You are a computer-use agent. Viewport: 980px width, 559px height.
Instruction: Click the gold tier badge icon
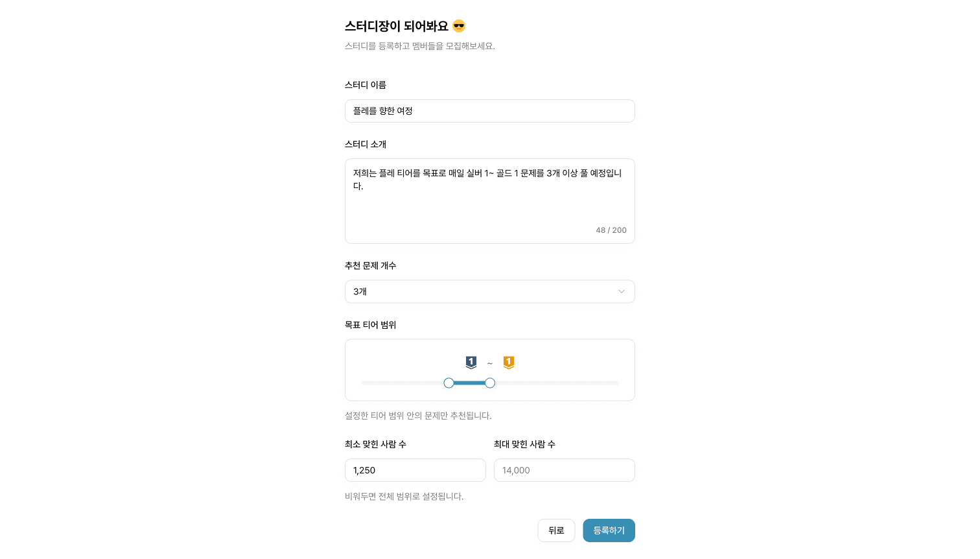[x=509, y=363]
